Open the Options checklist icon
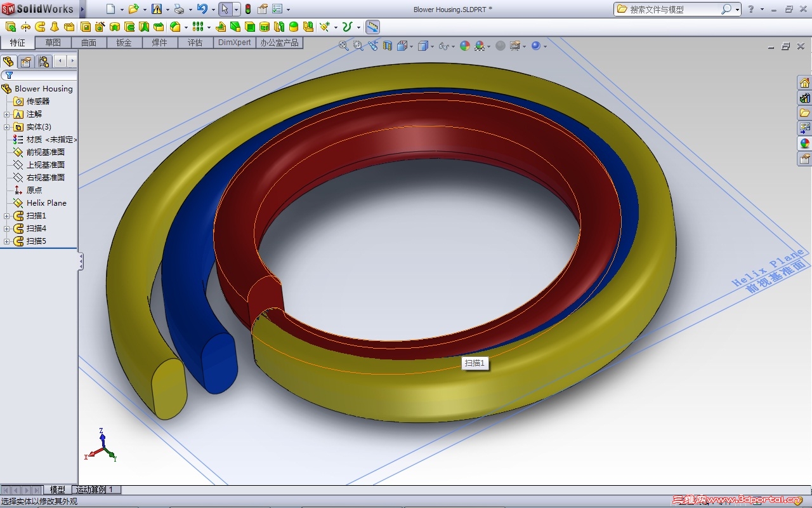The image size is (812, 508). (x=277, y=9)
